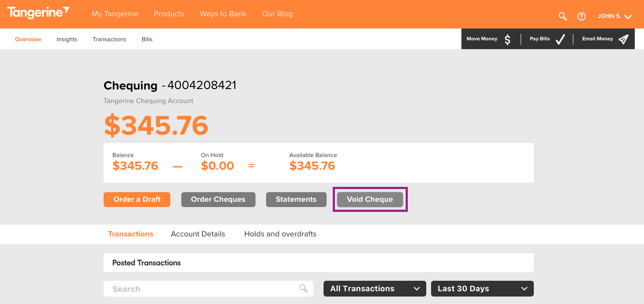Open the Products menu

(169, 14)
